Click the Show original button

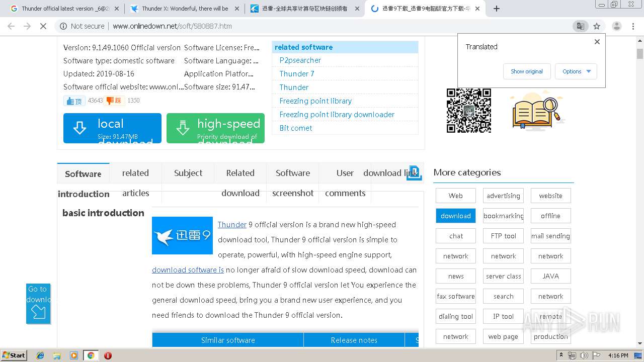coord(527,71)
